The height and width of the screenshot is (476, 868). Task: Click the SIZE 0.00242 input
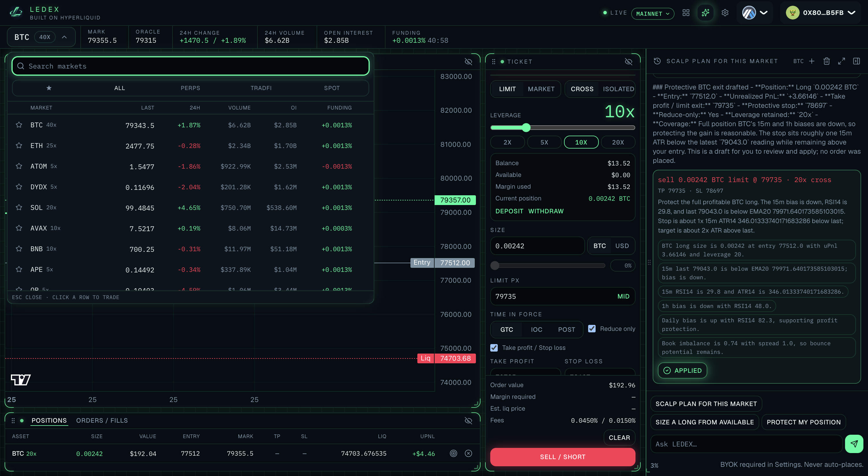click(537, 246)
